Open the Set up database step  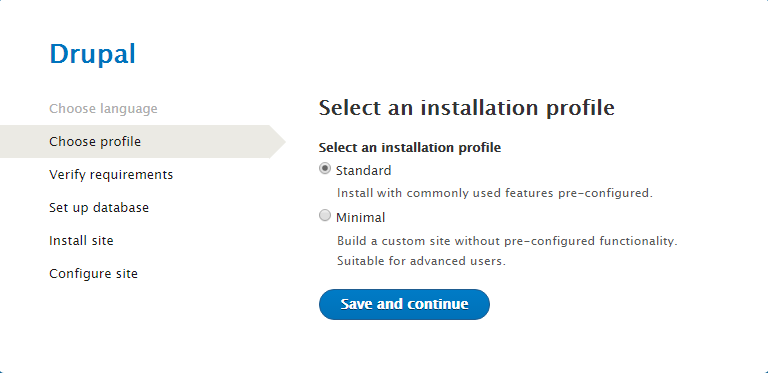pyautogui.click(x=99, y=208)
